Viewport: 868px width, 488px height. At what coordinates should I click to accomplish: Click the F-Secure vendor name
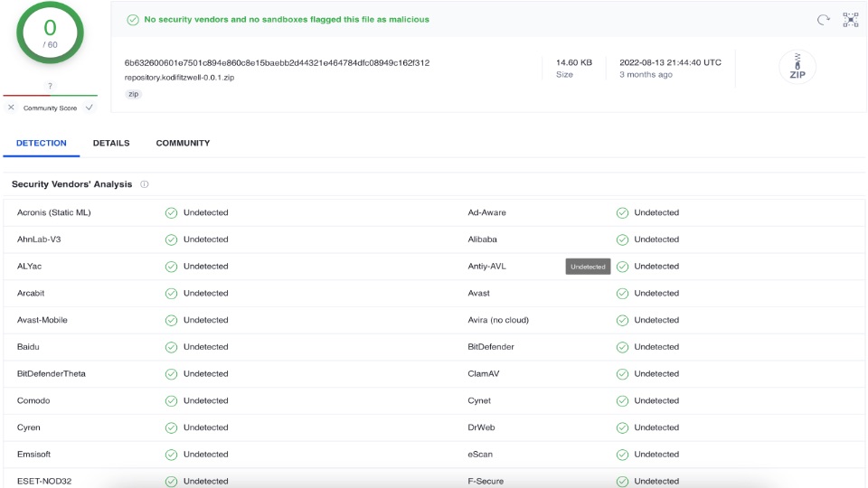486,481
